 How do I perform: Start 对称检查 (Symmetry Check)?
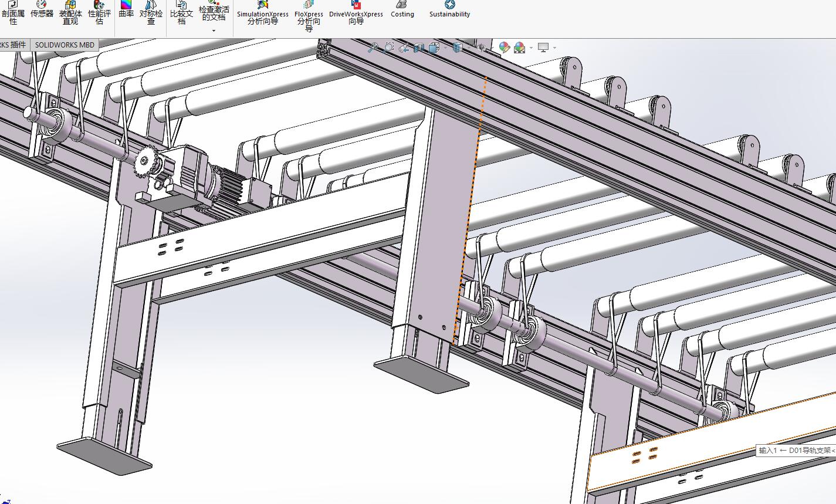151,13
